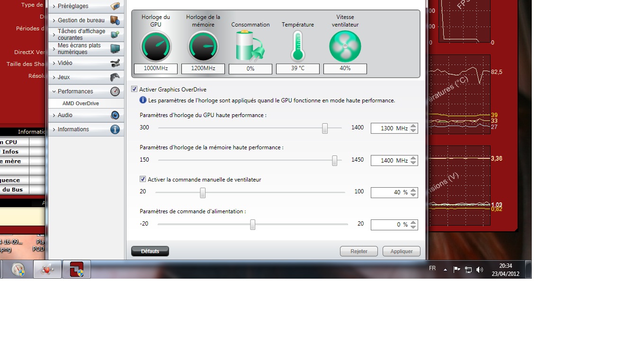
Task: Expand the Tâches d'affichage courantes section
Action: (x=81, y=35)
